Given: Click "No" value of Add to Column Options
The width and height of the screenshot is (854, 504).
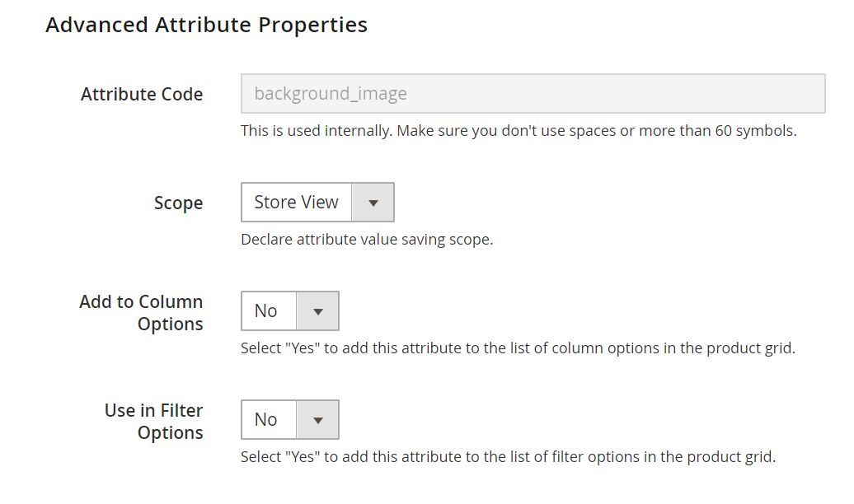Looking at the screenshot, I should [x=265, y=311].
